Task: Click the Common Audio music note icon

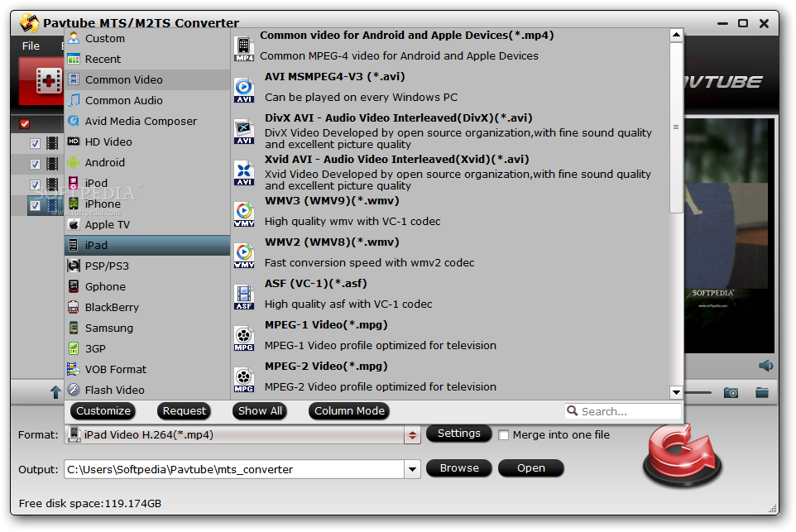Action: (74, 100)
